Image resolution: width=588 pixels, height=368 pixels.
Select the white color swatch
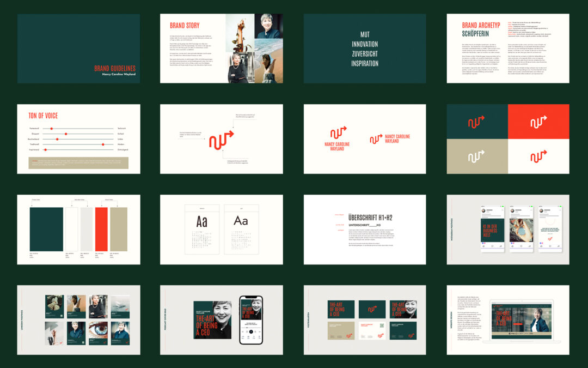point(72,229)
